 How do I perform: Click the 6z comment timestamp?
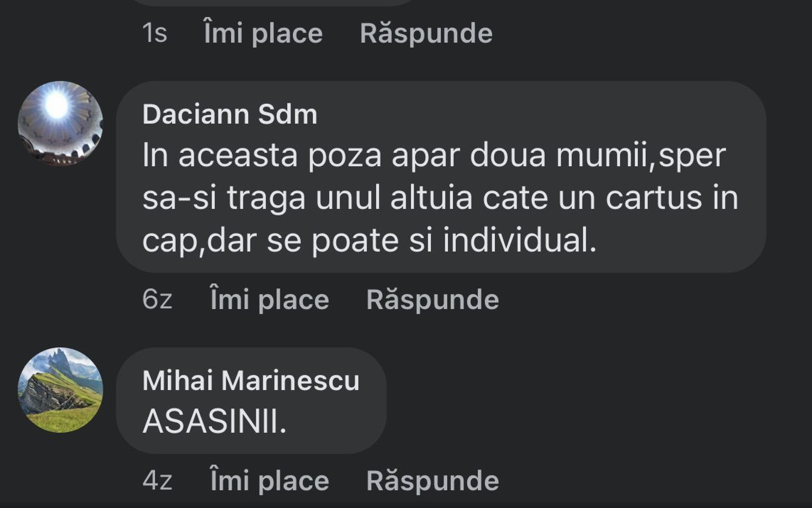157,300
